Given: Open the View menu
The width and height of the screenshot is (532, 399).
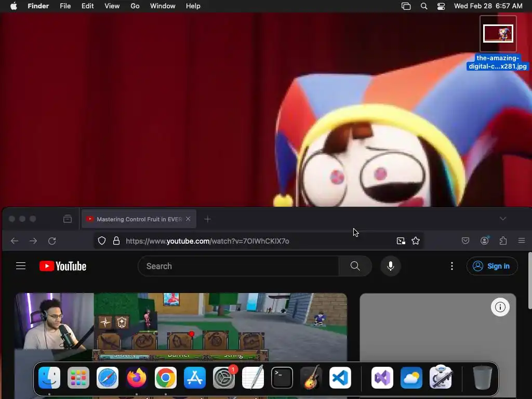Looking at the screenshot, I should [112, 6].
